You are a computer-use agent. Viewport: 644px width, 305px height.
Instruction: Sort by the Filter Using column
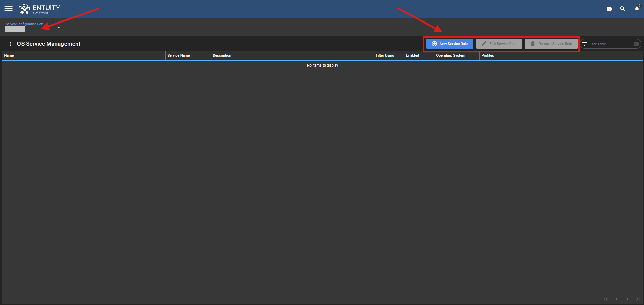(x=389, y=56)
